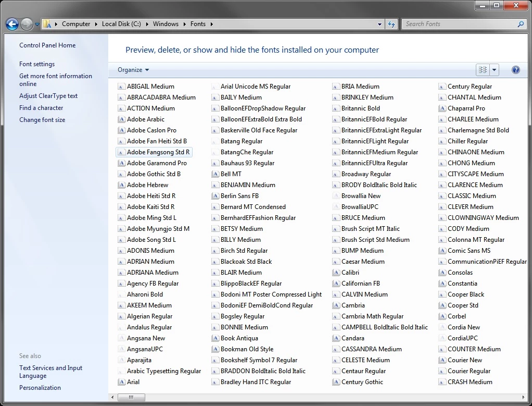The width and height of the screenshot is (532, 406).
Task: Select the Adobe Arabic font icon
Action: point(121,119)
